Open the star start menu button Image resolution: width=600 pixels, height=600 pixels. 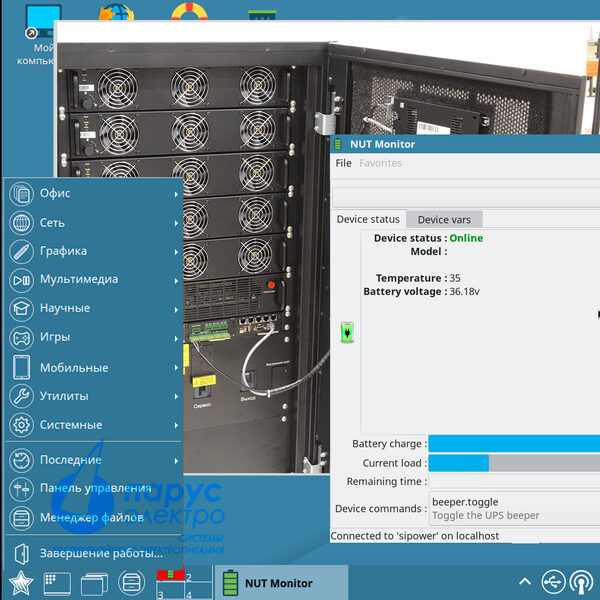20,583
